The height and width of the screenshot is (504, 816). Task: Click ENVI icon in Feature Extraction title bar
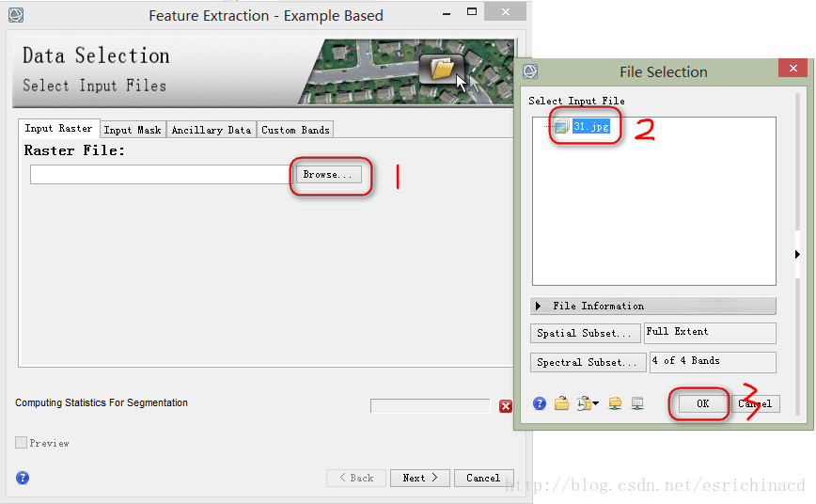coord(16,15)
